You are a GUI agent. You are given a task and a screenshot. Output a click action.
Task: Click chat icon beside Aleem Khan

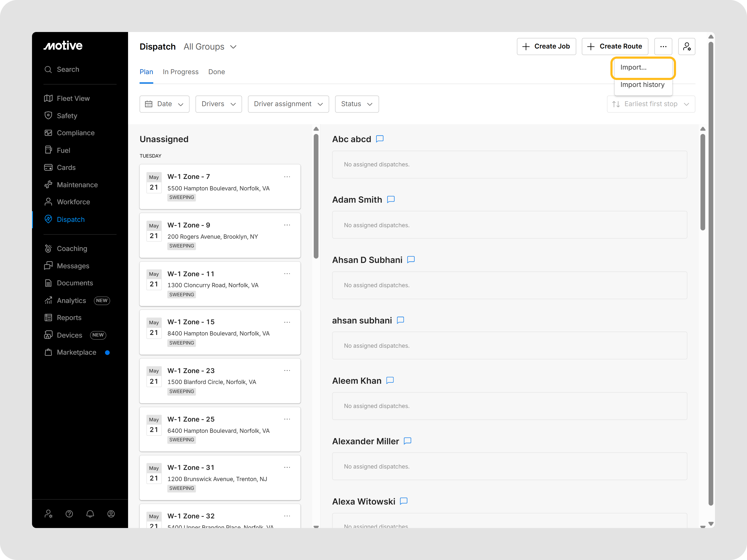(x=390, y=381)
